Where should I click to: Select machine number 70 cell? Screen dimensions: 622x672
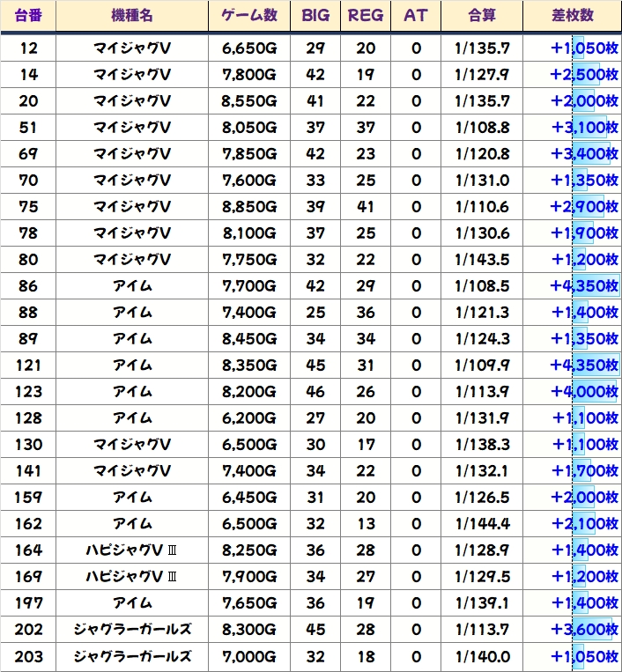[x=28, y=181]
